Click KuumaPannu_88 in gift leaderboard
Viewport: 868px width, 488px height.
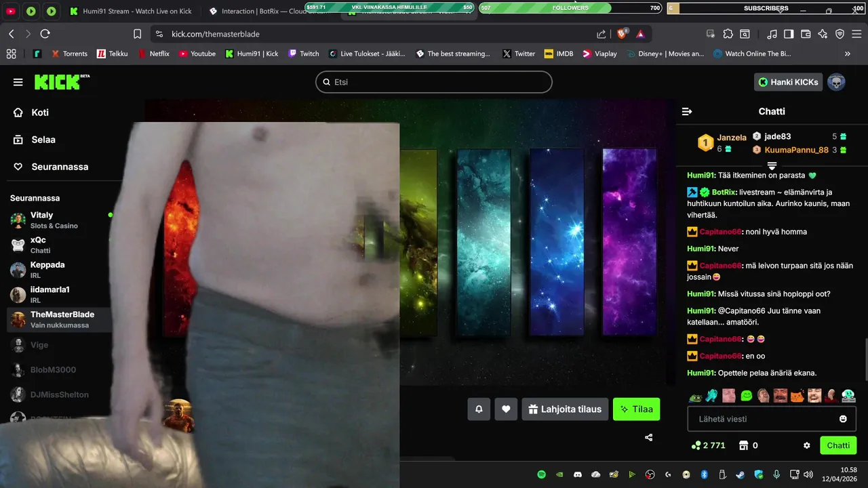coord(796,150)
